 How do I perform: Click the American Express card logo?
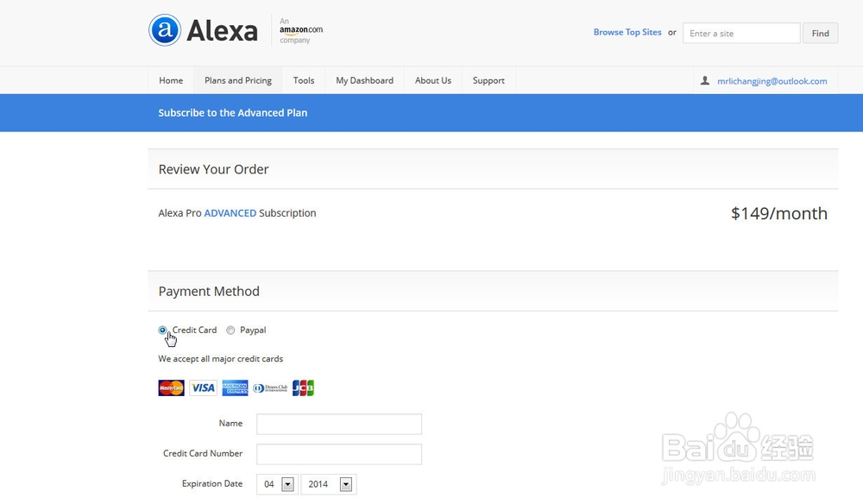tap(235, 387)
